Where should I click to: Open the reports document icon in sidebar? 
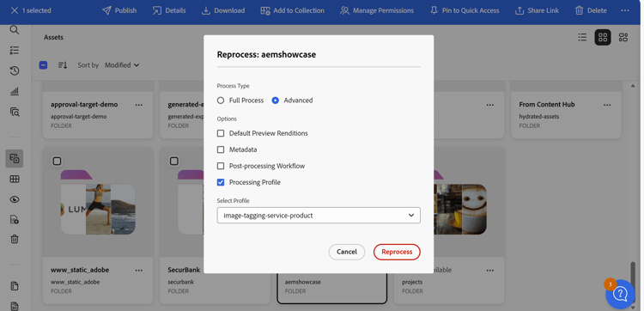15,286
